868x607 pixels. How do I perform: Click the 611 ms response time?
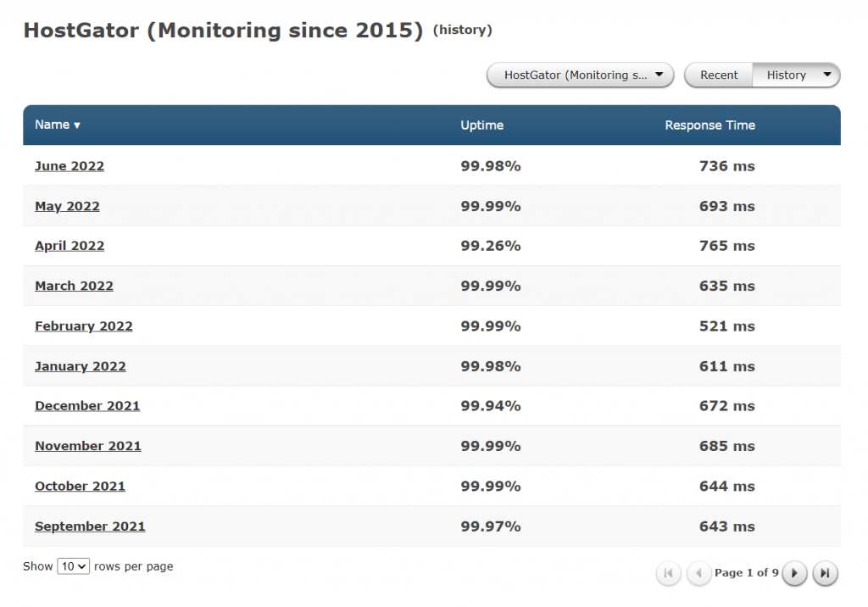click(x=726, y=366)
